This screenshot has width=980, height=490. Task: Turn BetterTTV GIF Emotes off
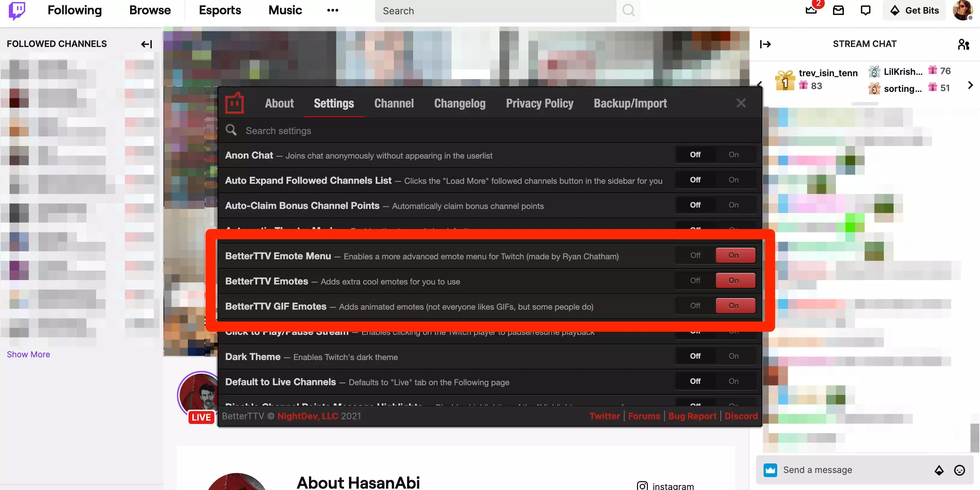[695, 306]
